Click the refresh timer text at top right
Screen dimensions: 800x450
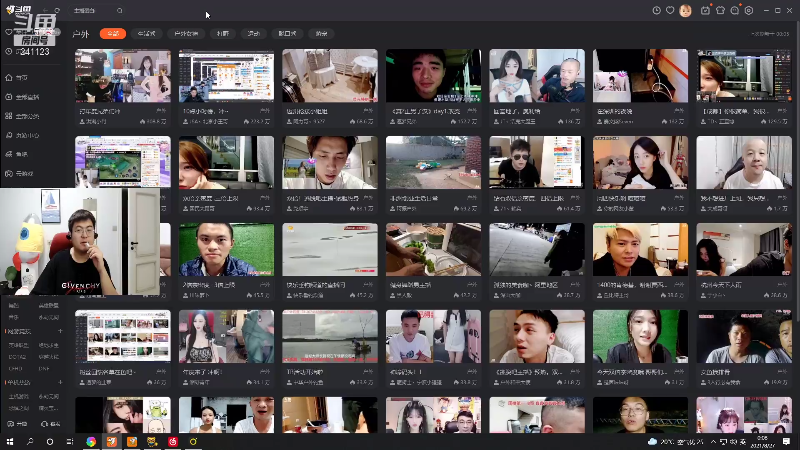point(770,34)
